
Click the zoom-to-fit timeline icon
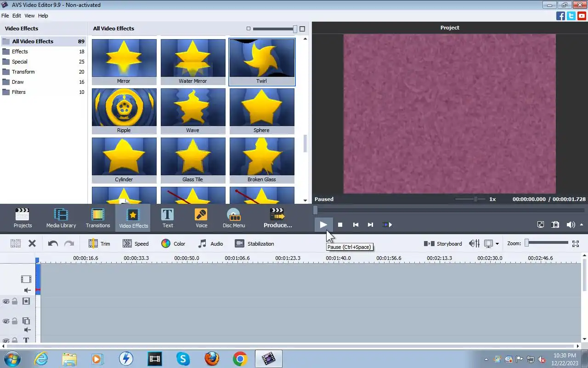point(576,244)
